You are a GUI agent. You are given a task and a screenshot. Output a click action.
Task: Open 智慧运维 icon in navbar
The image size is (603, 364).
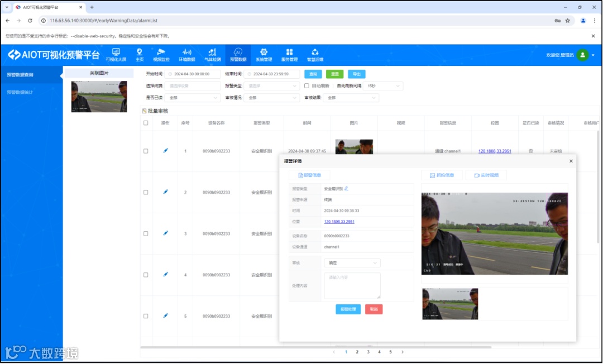click(315, 55)
